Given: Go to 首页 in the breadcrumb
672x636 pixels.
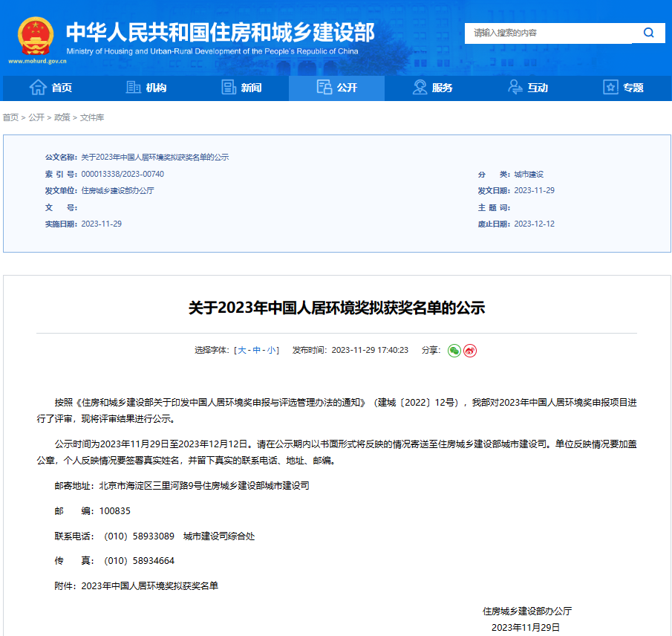Looking at the screenshot, I should coord(10,118).
